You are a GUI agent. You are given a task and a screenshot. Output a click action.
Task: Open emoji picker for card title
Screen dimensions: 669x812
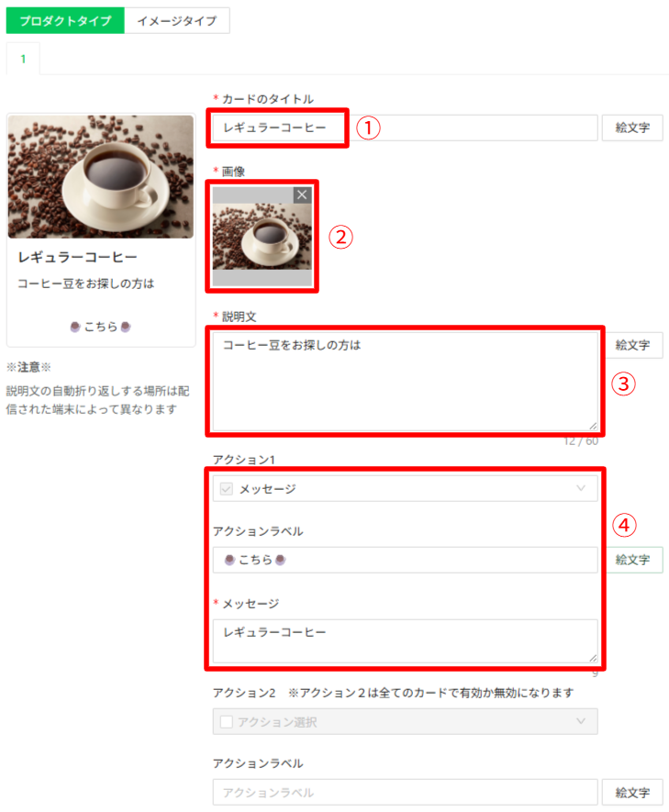pos(632,128)
